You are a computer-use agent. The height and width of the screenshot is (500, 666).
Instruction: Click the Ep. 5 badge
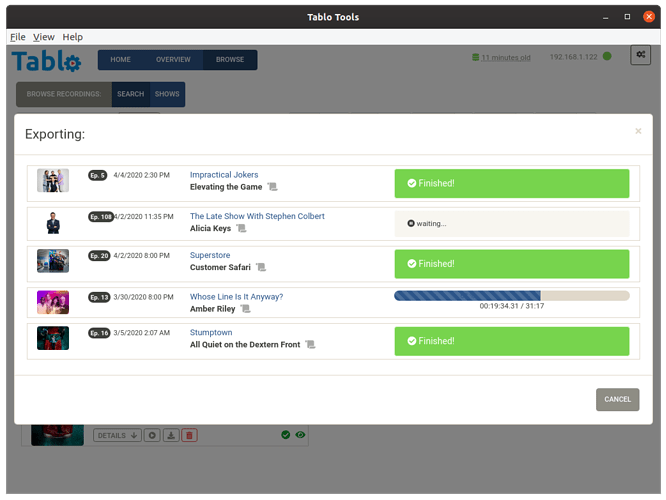pyautogui.click(x=97, y=175)
